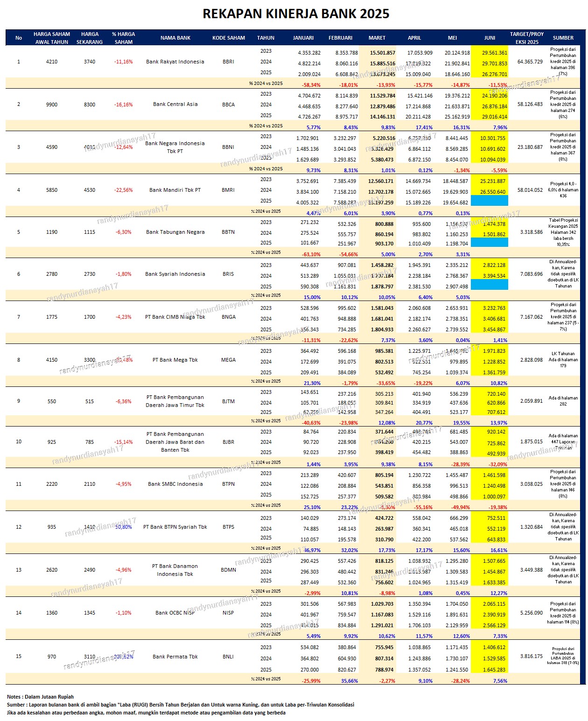Select the stock code "BJTM"
Screen dimensions: 588x721
(228, 401)
